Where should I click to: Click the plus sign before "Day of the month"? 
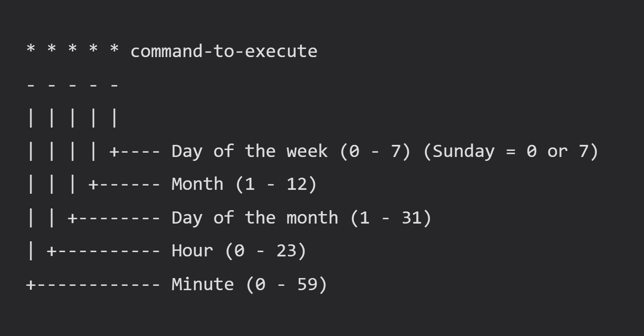click(x=73, y=218)
